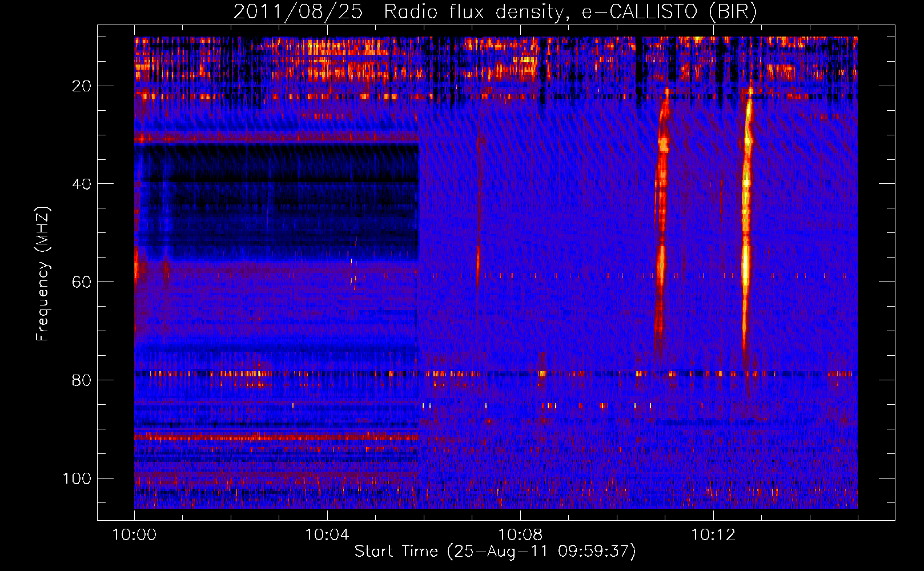
Task: Click the '40' frequency tick label
Action: point(82,184)
